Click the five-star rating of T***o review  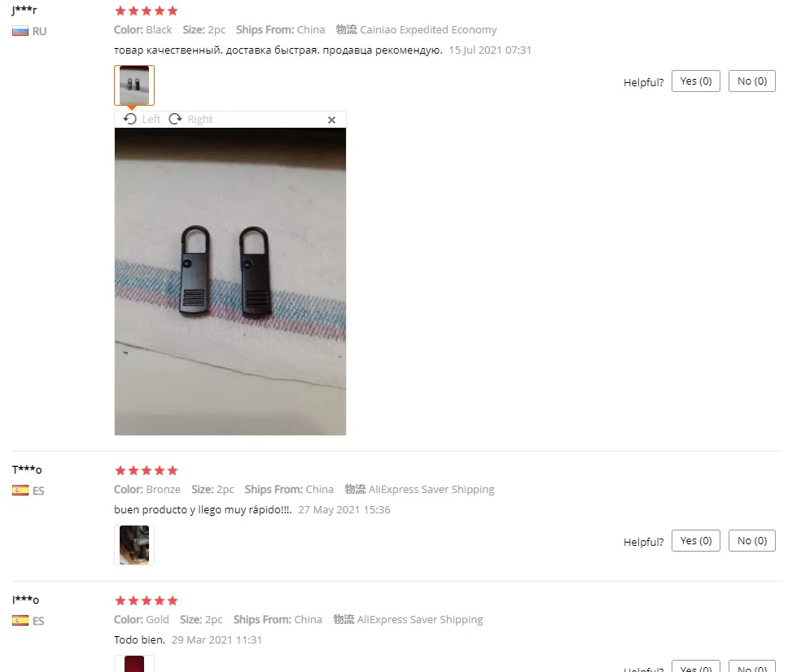point(147,470)
